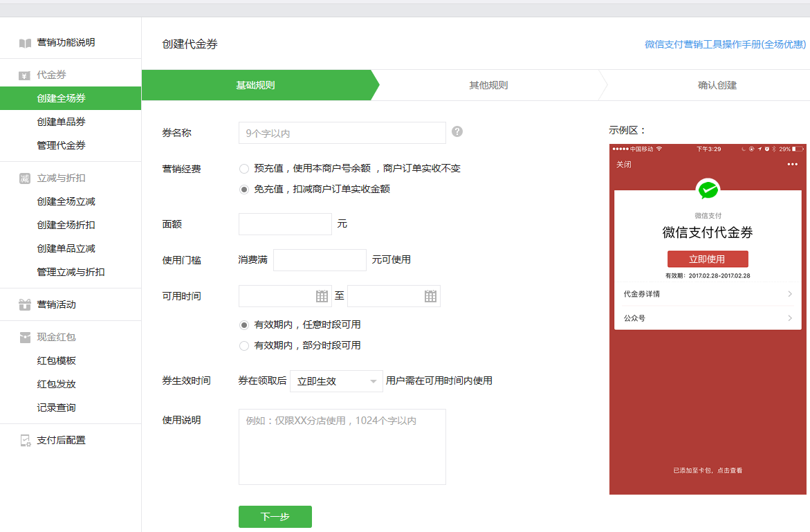Click 已添加至卡包，点击查看 in the preview
Screen dimensions: 810x532
pyautogui.click(x=708, y=470)
